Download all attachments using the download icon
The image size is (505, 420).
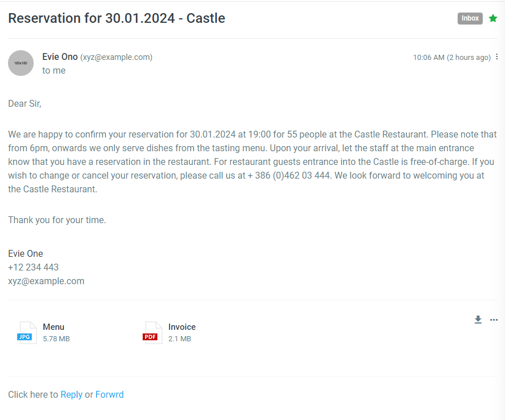point(478,320)
